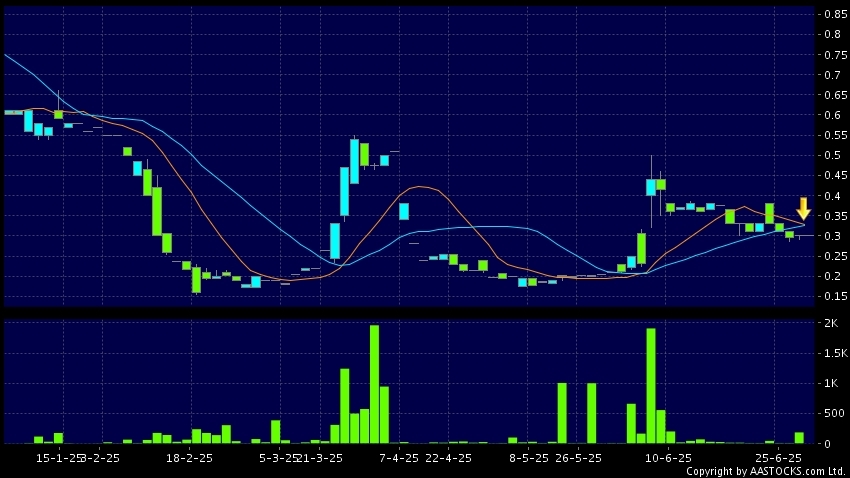Click the 15-1-25 date label
The image size is (850, 478).
click(x=59, y=458)
